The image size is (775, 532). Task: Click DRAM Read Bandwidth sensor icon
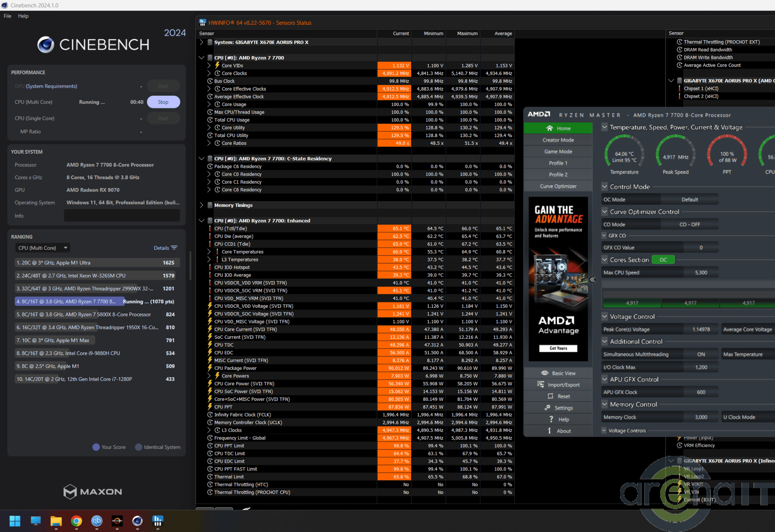pyautogui.click(x=679, y=50)
